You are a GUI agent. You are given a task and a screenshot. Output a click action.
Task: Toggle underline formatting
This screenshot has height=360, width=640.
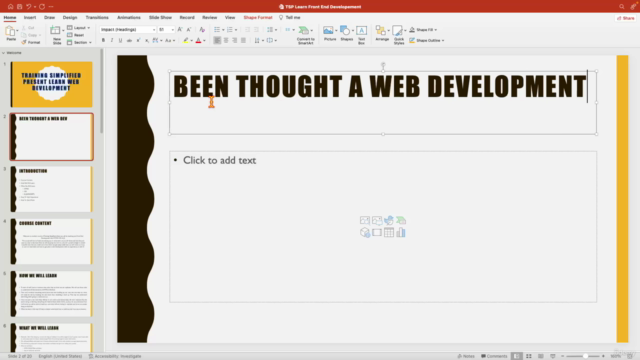[120, 40]
